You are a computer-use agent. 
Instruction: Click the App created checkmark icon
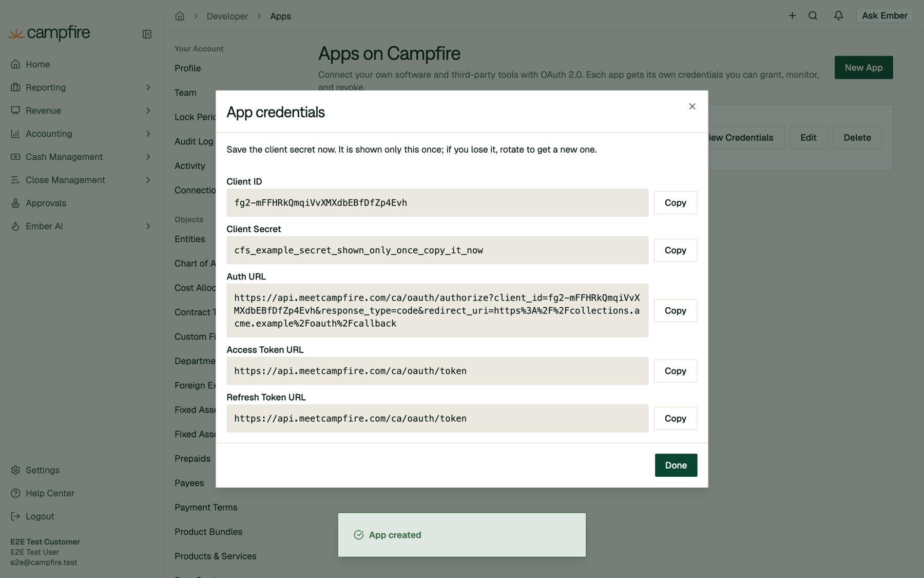coord(359,535)
